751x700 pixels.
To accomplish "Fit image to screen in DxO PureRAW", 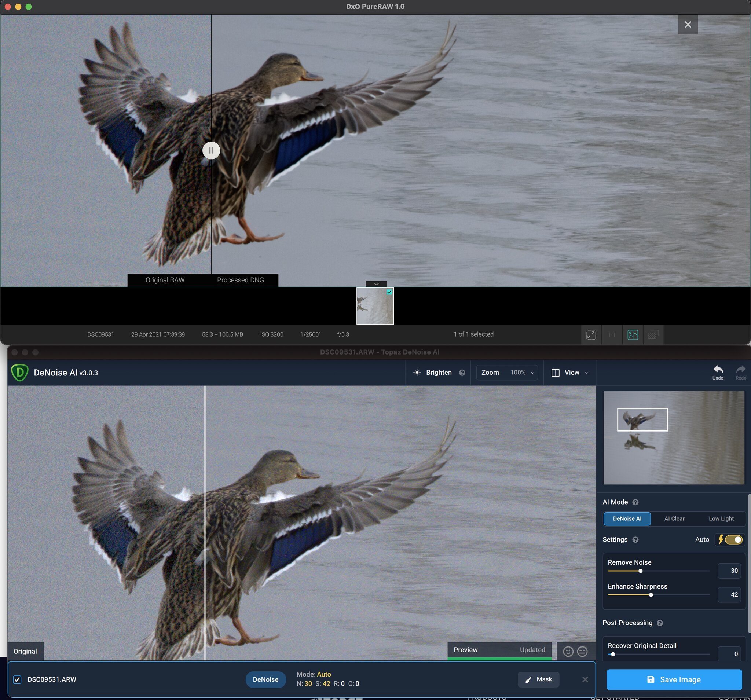I will [x=591, y=335].
